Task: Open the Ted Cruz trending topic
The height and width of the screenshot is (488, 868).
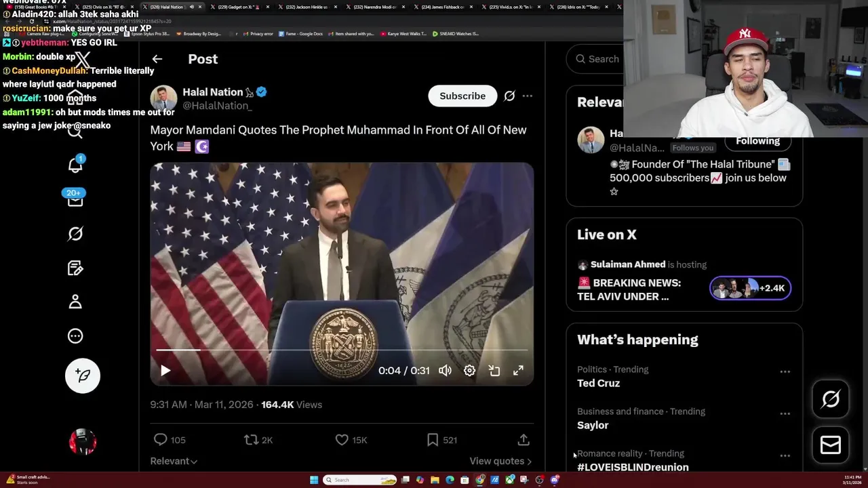Action: pyautogui.click(x=598, y=384)
